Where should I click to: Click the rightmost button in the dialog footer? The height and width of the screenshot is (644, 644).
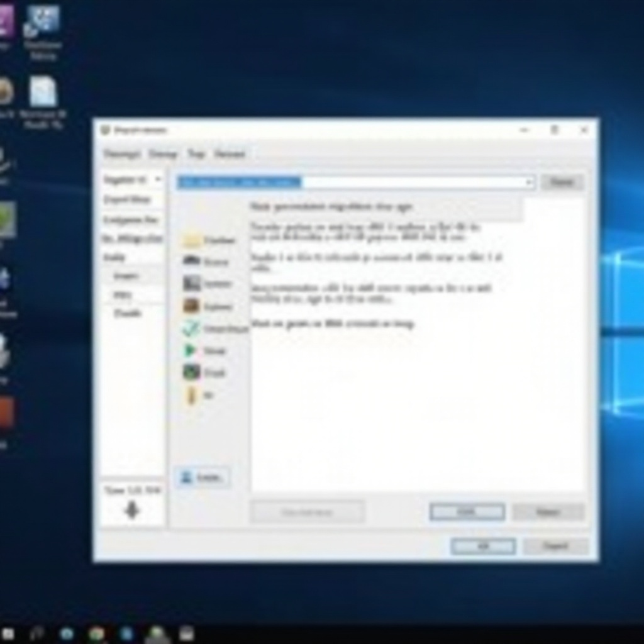click(x=555, y=547)
